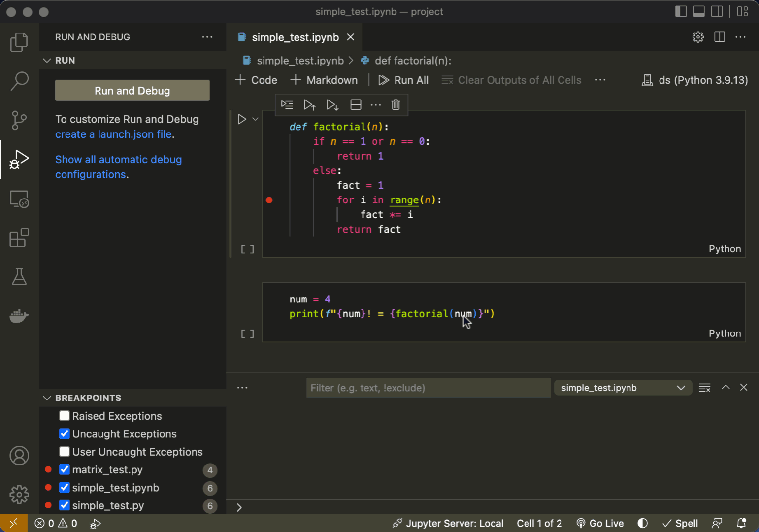This screenshot has width=759, height=532.
Task: Disable matrix_test.py breakpoint checkbox
Action: (x=65, y=469)
